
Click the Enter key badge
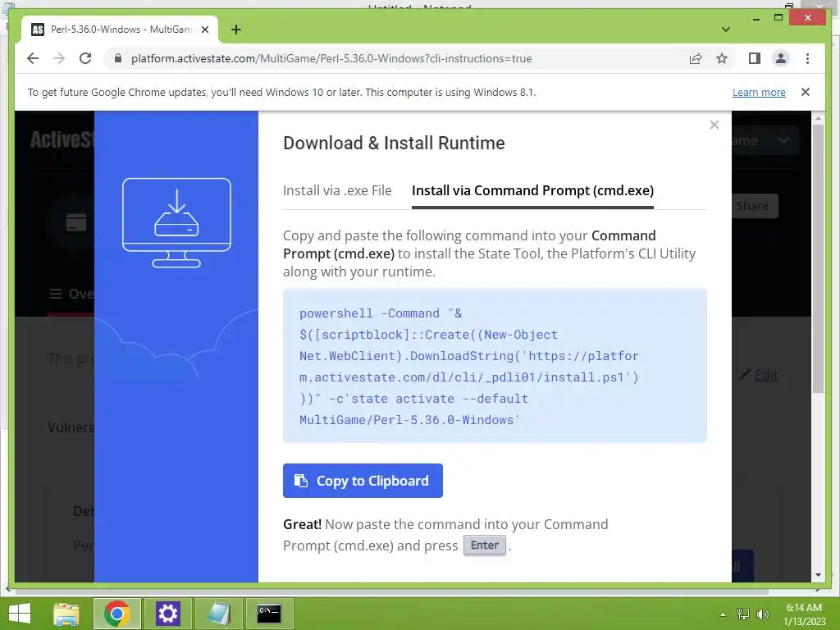[x=484, y=546]
